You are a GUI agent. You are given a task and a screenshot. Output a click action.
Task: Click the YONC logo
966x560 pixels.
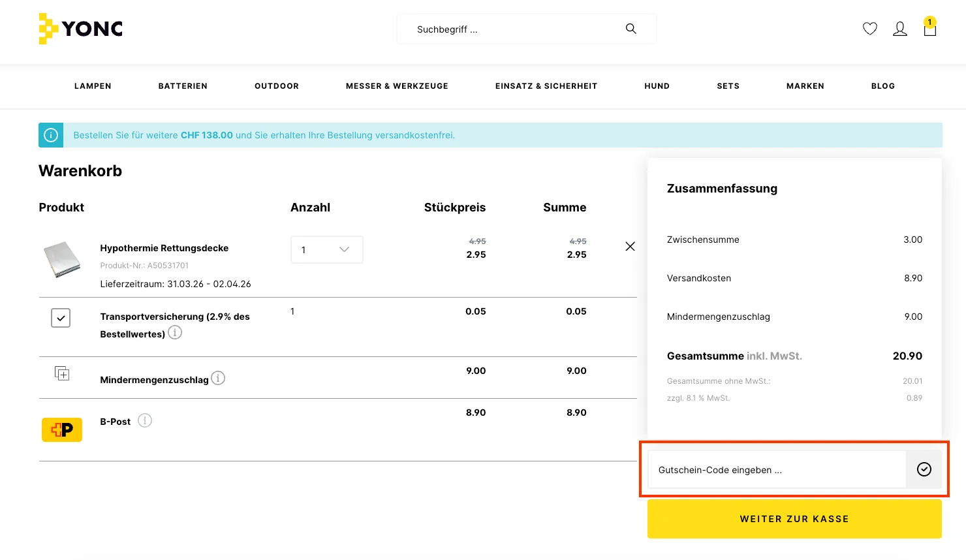point(80,29)
